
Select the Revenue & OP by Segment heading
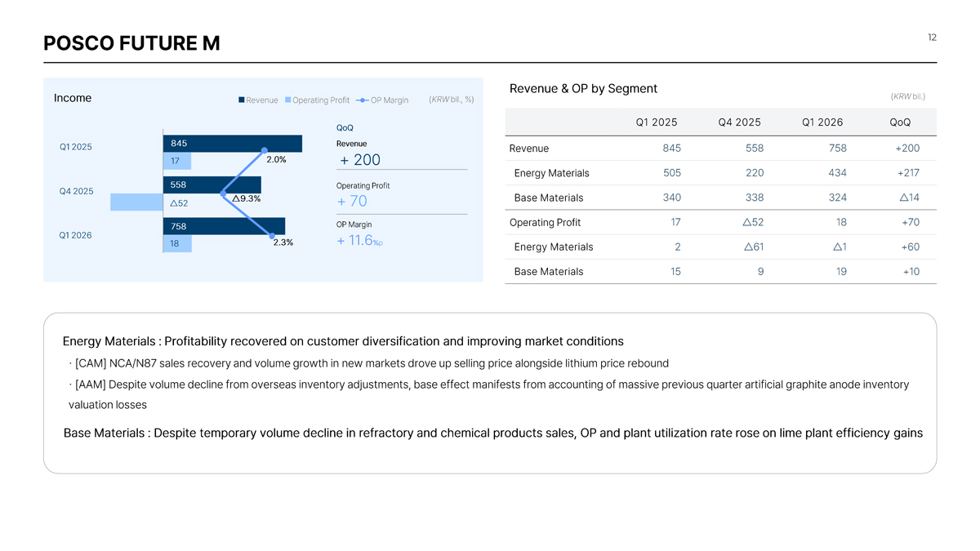pos(583,89)
